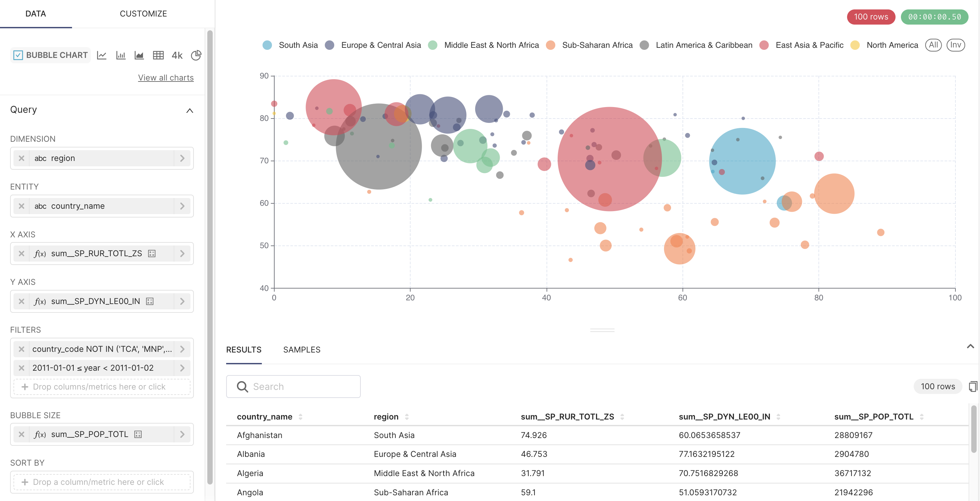Screen dimensions: 980x501
Task: Open the year filter options arrow
Action: [182, 368]
